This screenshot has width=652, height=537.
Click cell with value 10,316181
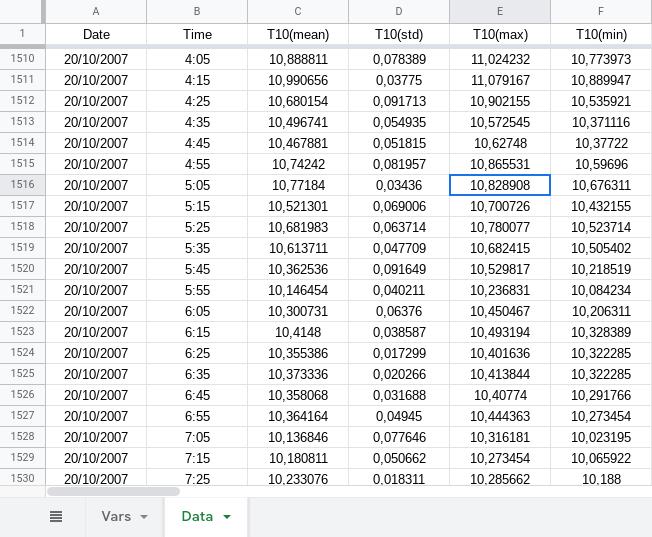pos(500,437)
